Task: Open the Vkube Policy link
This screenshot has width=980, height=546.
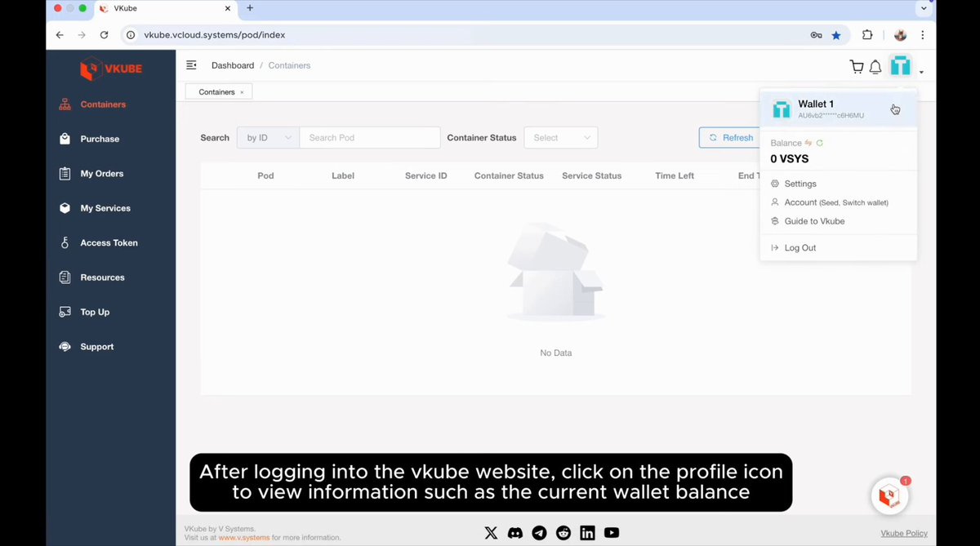Action: [x=904, y=534]
